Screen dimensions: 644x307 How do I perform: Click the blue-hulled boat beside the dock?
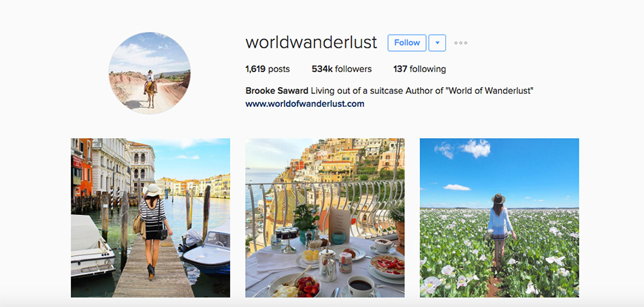click(206, 251)
